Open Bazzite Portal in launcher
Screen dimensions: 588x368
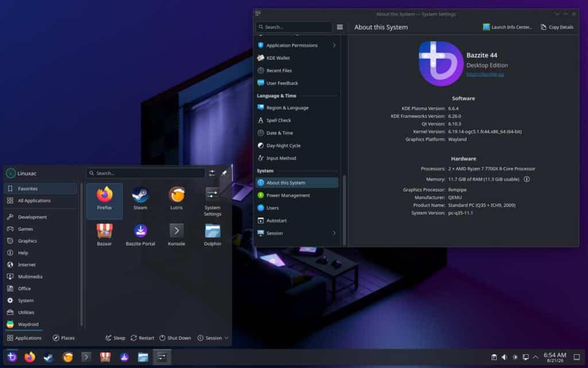pyautogui.click(x=140, y=235)
